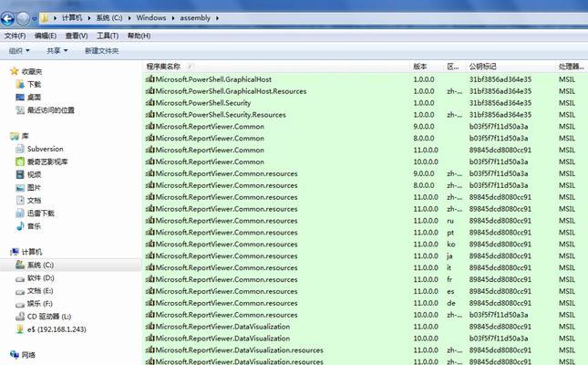Viewport: 588px width, 365px height.
Task: Expand the arrow after assembly breadcrumb
Action: click(217, 18)
